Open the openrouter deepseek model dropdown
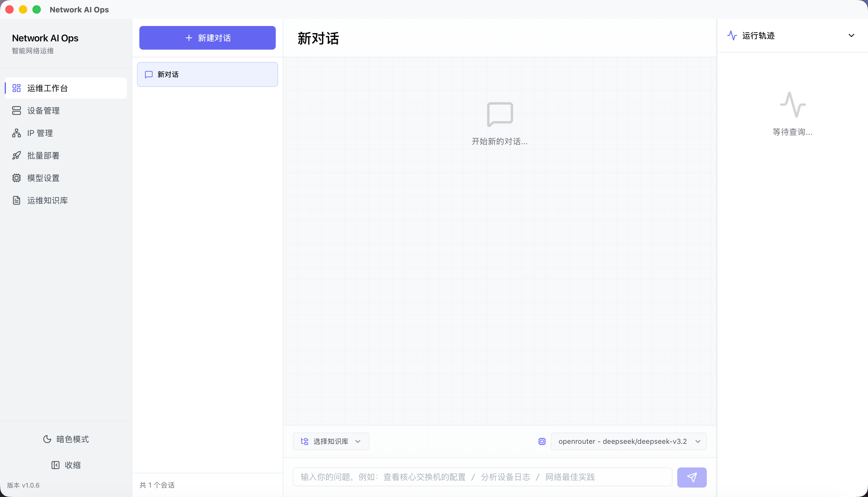The height and width of the screenshot is (497, 868). tap(628, 441)
